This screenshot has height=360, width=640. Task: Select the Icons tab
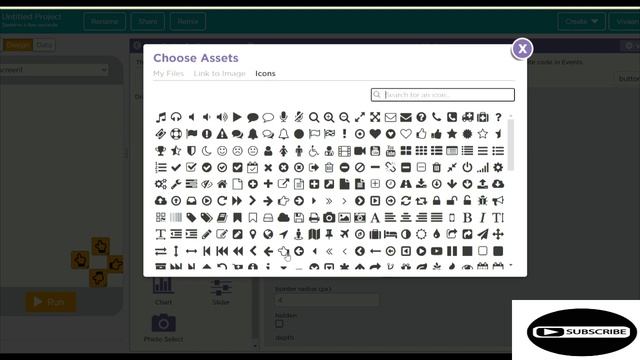[x=265, y=73]
